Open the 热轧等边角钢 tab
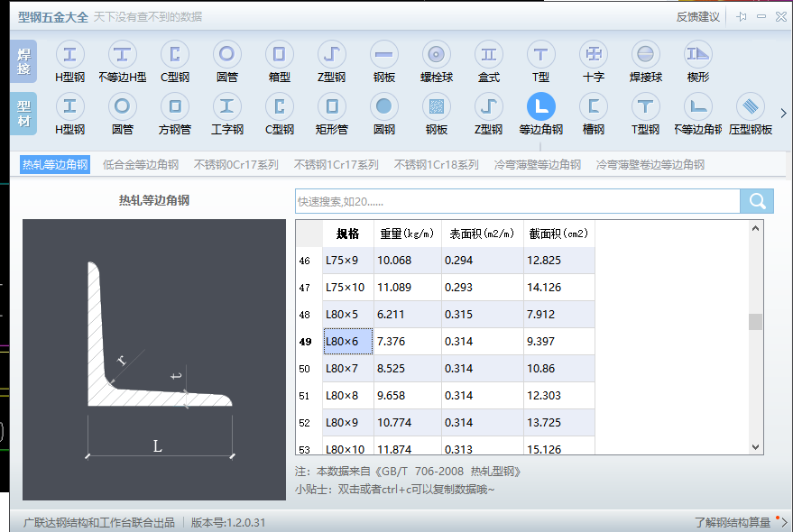 [55, 165]
